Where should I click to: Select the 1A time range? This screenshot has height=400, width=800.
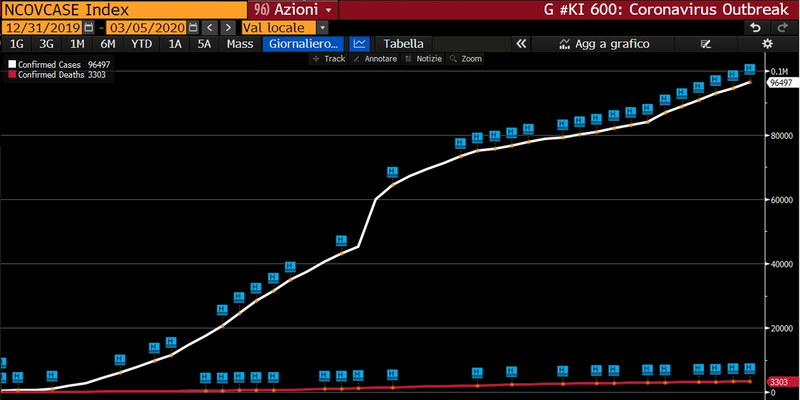[175, 44]
